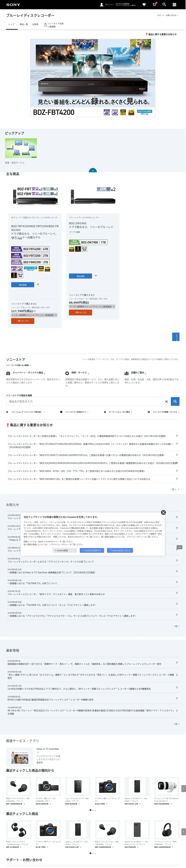This screenshot has width=186, height=868.
Task: Open ソニーストアご利用ガイド info icon link
Action: (74, 412)
